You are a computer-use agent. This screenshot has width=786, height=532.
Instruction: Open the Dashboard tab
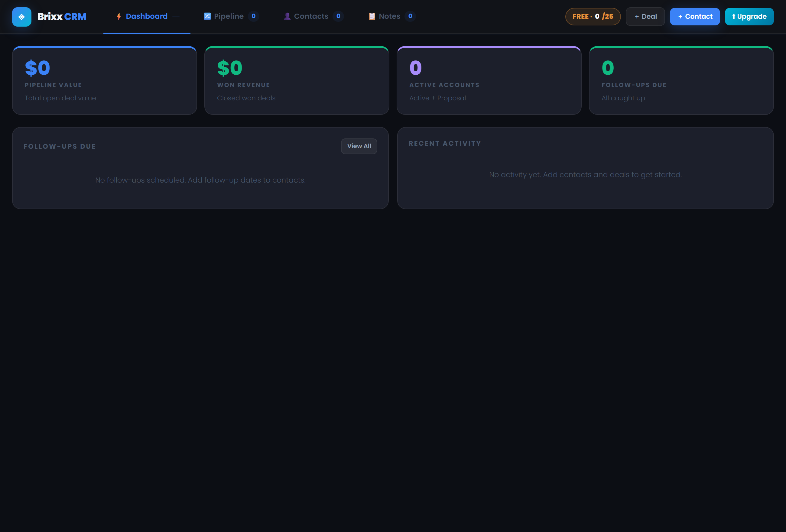coord(147,17)
